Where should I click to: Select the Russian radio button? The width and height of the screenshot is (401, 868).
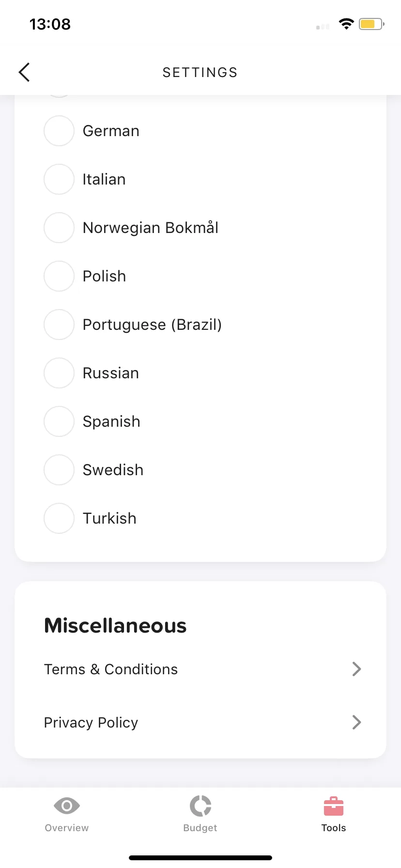point(59,373)
